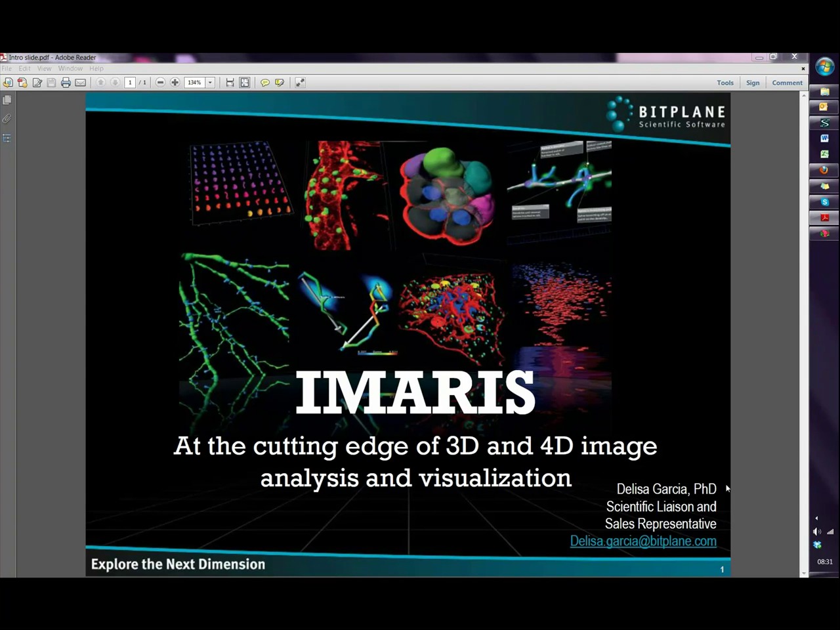This screenshot has height=630, width=840.
Task: Click the Fit width scrolling icon
Action: (x=230, y=83)
